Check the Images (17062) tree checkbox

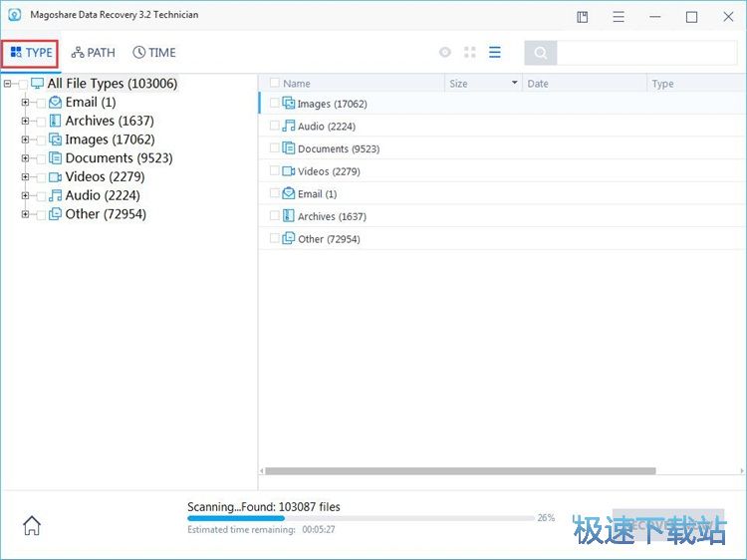coord(42,140)
